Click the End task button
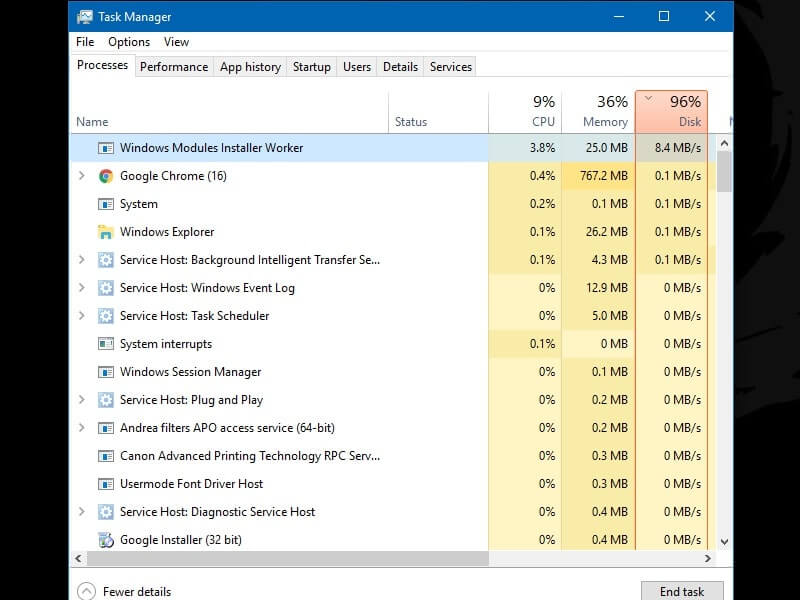 [x=682, y=591]
